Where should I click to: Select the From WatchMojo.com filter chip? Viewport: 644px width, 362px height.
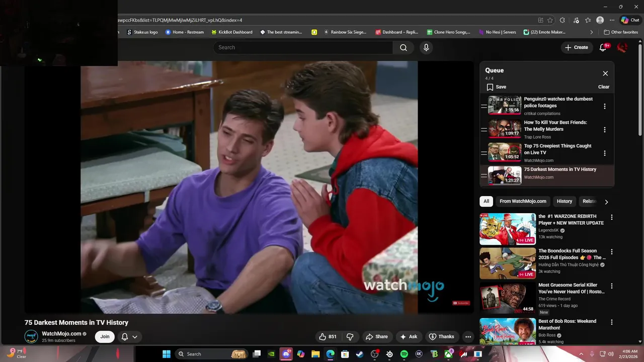pyautogui.click(x=523, y=201)
